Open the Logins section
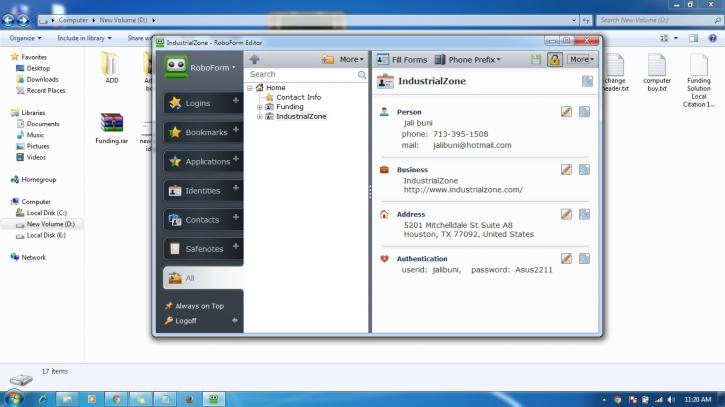725x407 pixels. (x=197, y=103)
